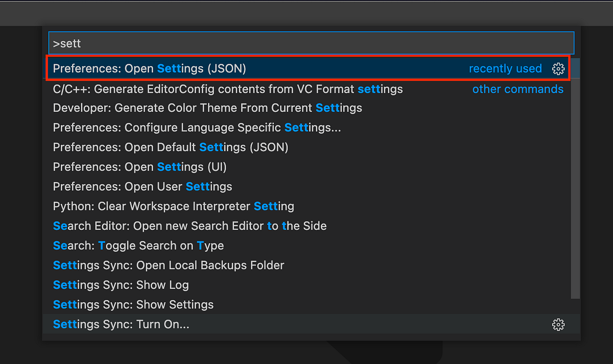Click the command list vertical scrollbar

pyautogui.click(x=576, y=179)
